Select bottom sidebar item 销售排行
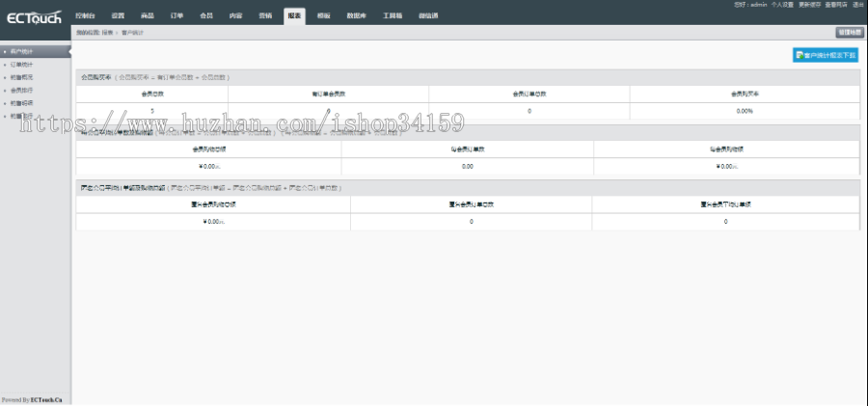868x406 pixels. click(22, 116)
